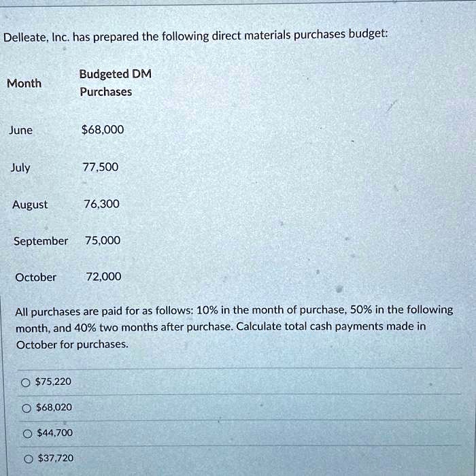Click the Month column header

pos(24,84)
